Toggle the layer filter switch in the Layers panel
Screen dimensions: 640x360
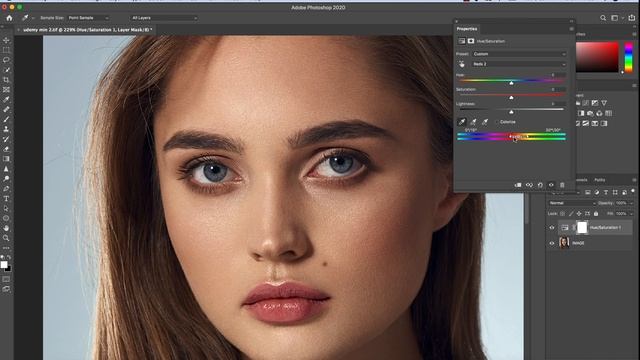coord(633,191)
